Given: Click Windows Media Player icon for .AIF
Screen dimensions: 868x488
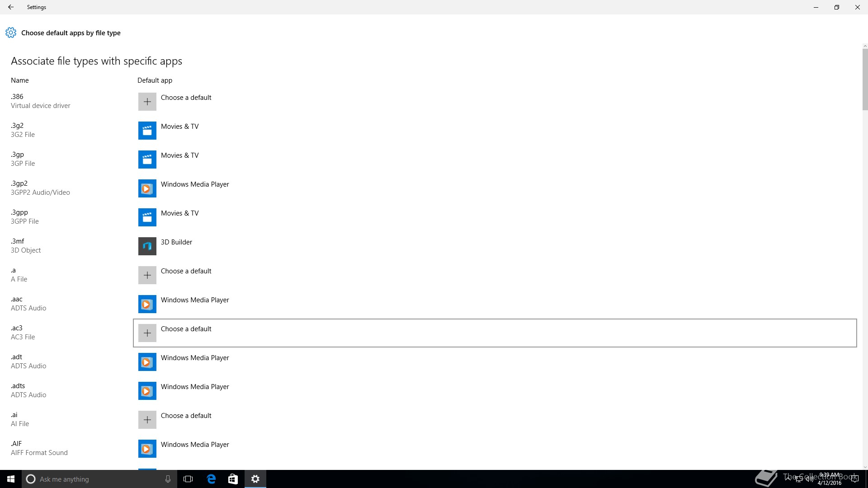Looking at the screenshot, I should coord(147,449).
